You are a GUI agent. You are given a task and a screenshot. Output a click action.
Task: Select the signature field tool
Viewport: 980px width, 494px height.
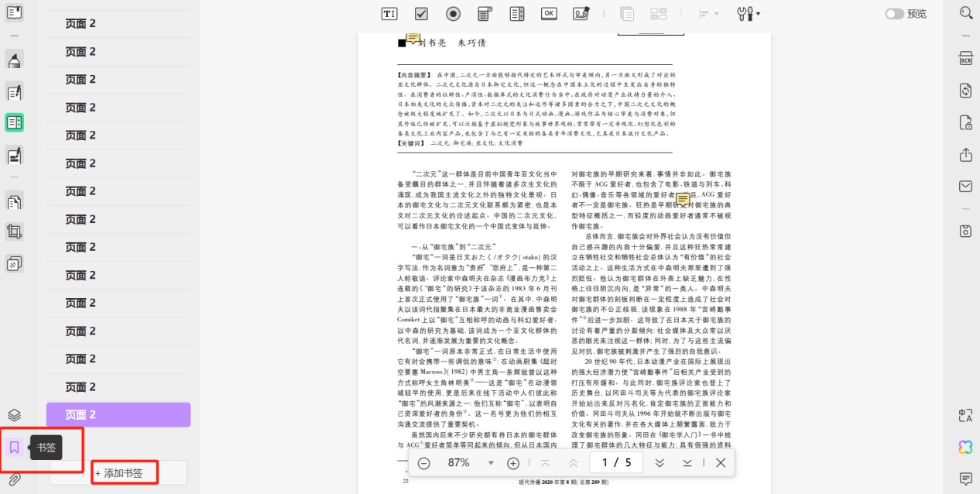[581, 13]
